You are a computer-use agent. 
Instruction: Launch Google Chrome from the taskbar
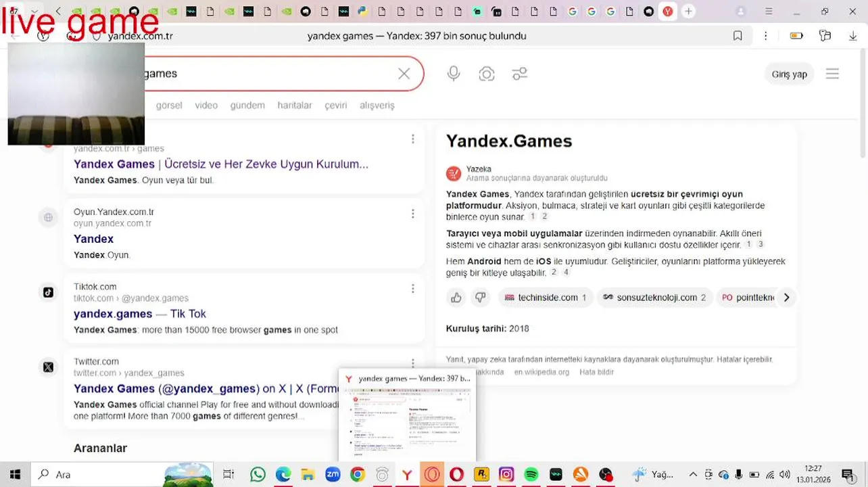pos(358,475)
